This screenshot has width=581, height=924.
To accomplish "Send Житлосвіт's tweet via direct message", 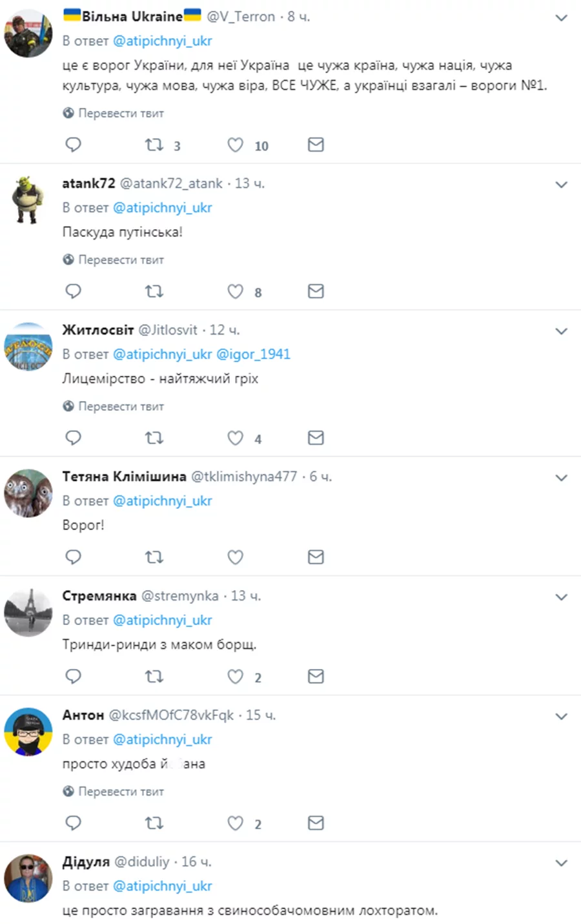I will click(x=316, y=438).
